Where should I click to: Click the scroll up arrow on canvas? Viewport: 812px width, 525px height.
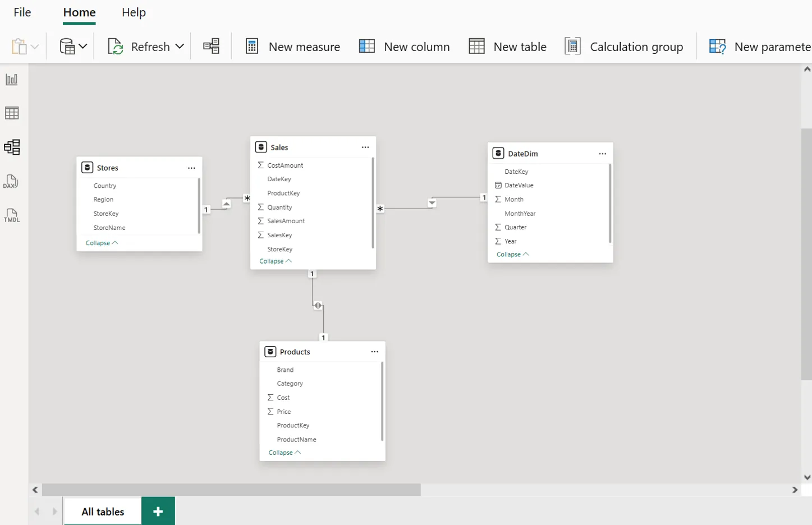[807, 70]
